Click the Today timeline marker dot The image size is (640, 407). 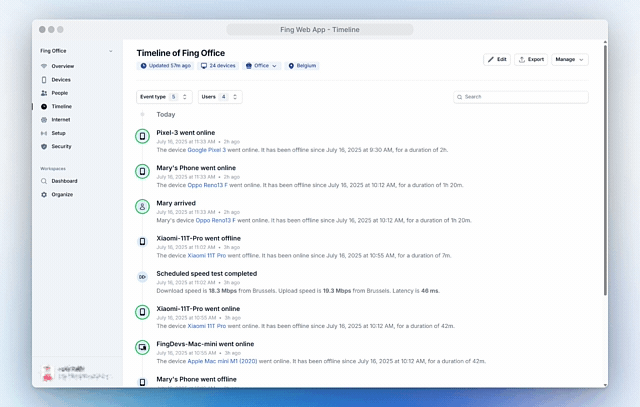tap(142, 115)
